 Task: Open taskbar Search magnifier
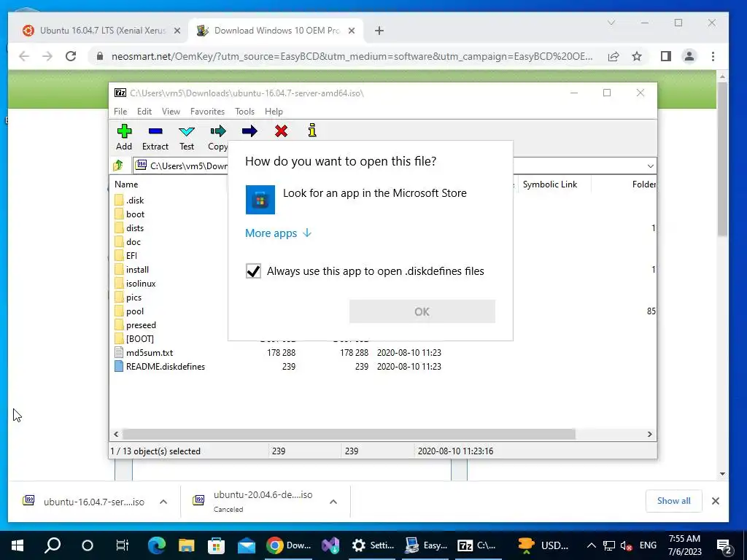[53, 545]
